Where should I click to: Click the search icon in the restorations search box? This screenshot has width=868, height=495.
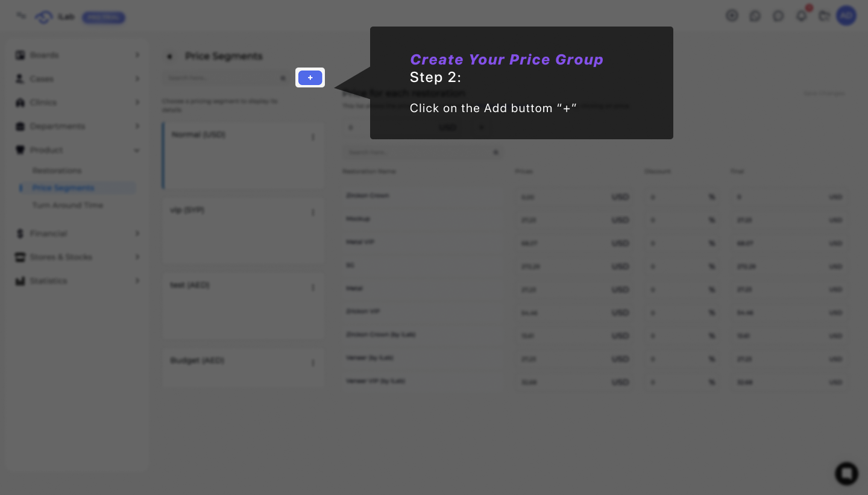pyautogui.click(x=496, y=153)
